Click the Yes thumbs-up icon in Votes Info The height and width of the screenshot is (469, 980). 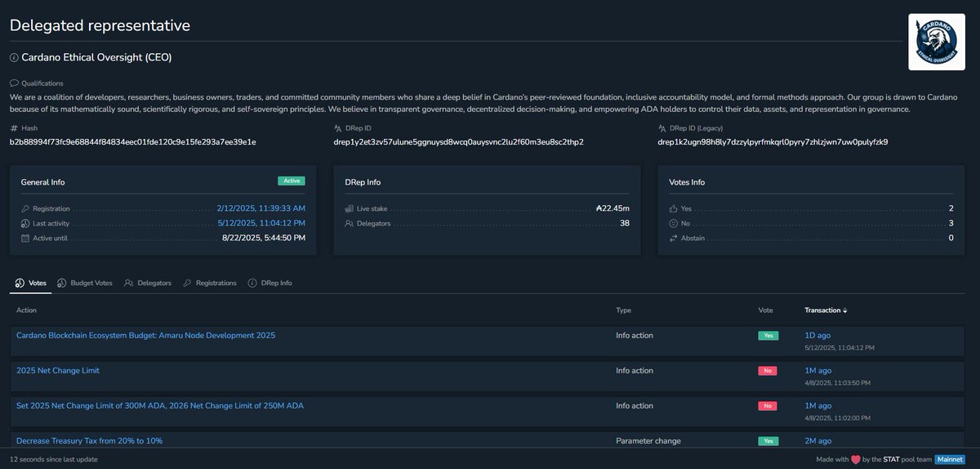674,209
